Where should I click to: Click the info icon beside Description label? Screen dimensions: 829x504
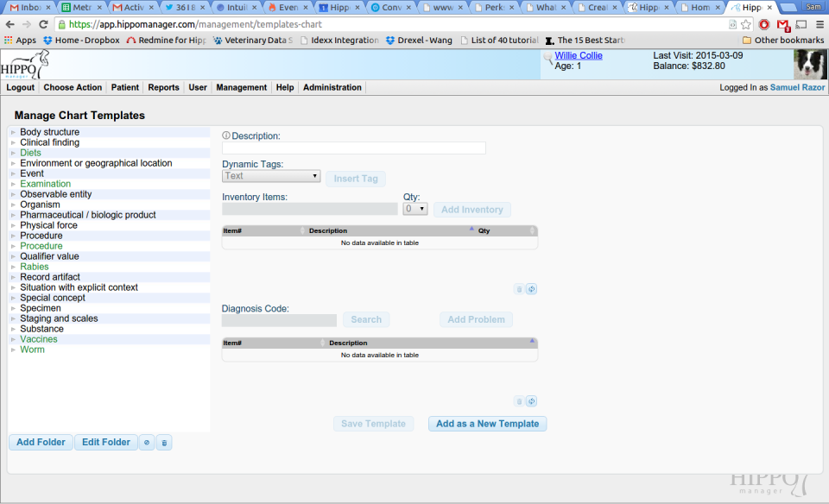coord(226,135)
